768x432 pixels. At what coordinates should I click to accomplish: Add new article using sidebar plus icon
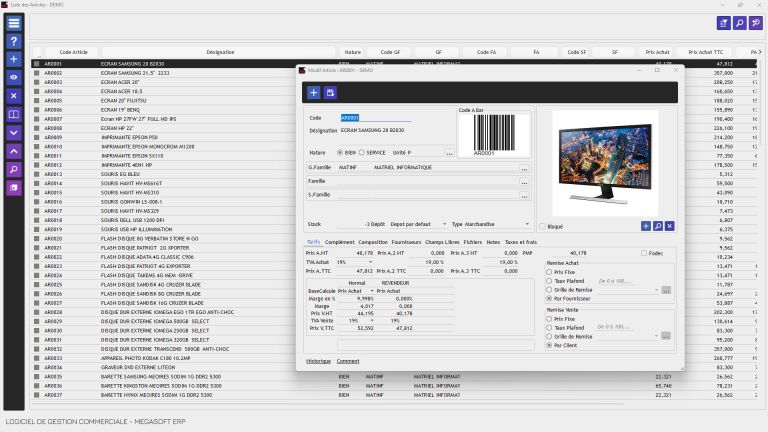click(14, 59)
